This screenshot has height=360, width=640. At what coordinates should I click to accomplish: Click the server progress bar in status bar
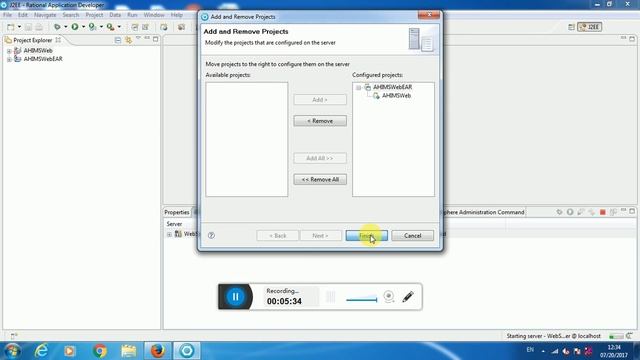tap(616, 336)
